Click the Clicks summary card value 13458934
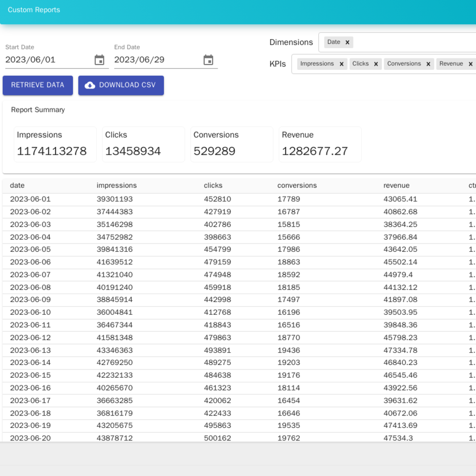476x476 pixels. click(x=133, y=151)
